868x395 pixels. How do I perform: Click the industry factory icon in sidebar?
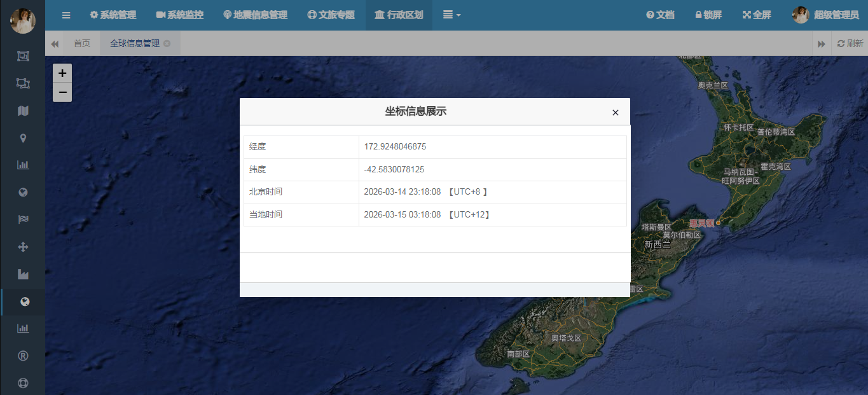tap(24, 274)
